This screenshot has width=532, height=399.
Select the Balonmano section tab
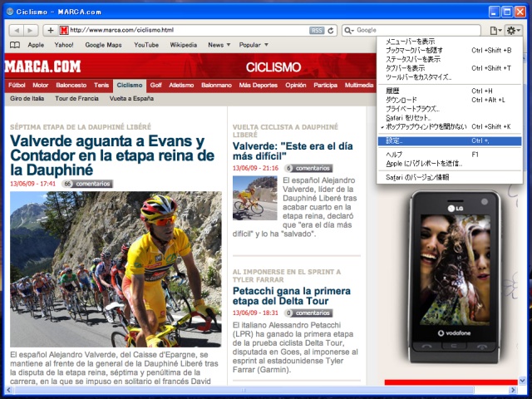click(x=216, y=85)
